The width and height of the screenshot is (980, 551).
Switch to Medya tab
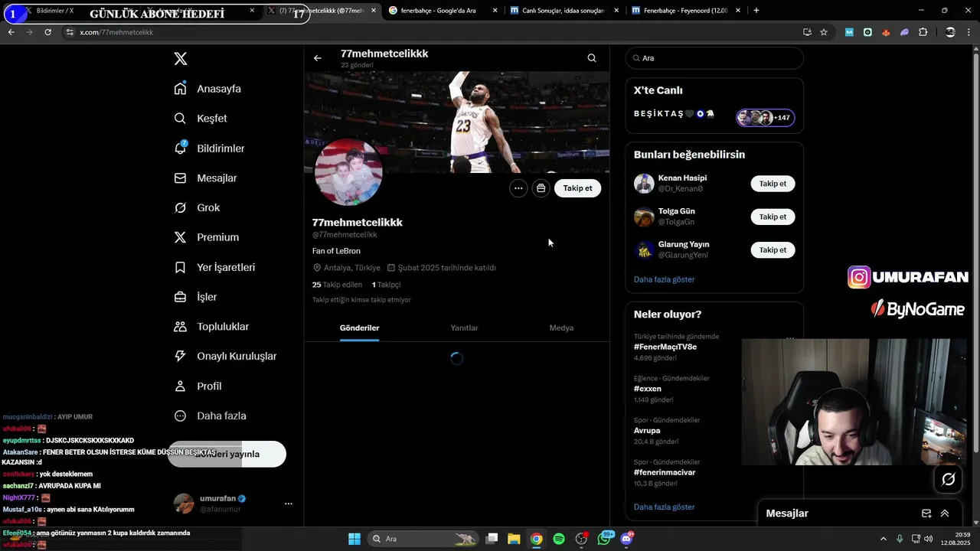coord(561,328)
